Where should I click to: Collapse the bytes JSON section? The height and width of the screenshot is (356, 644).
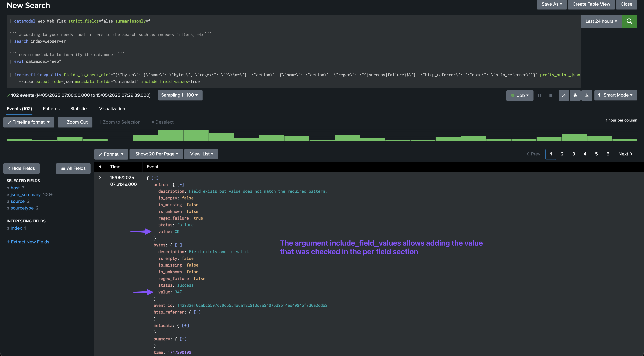coord(178,245)
